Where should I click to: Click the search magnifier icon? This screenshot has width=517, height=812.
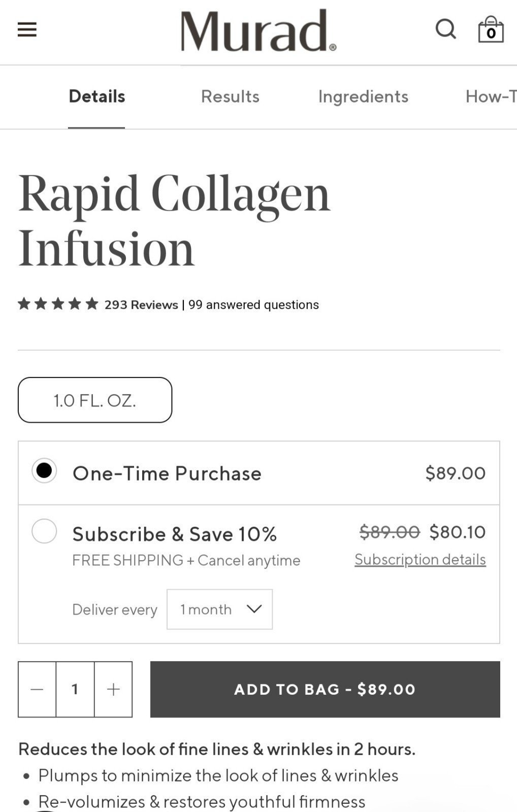tap(446, 29)
